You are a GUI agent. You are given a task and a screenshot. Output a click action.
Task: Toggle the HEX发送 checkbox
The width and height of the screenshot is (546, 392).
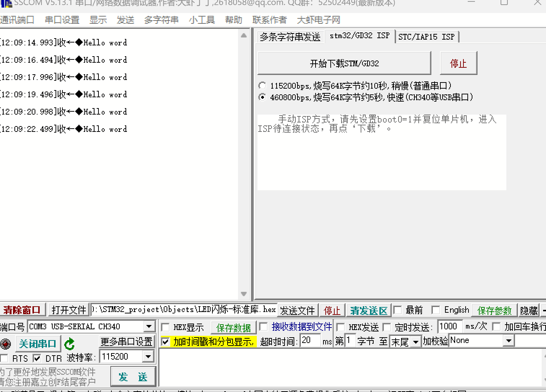(x=340, y=327)
